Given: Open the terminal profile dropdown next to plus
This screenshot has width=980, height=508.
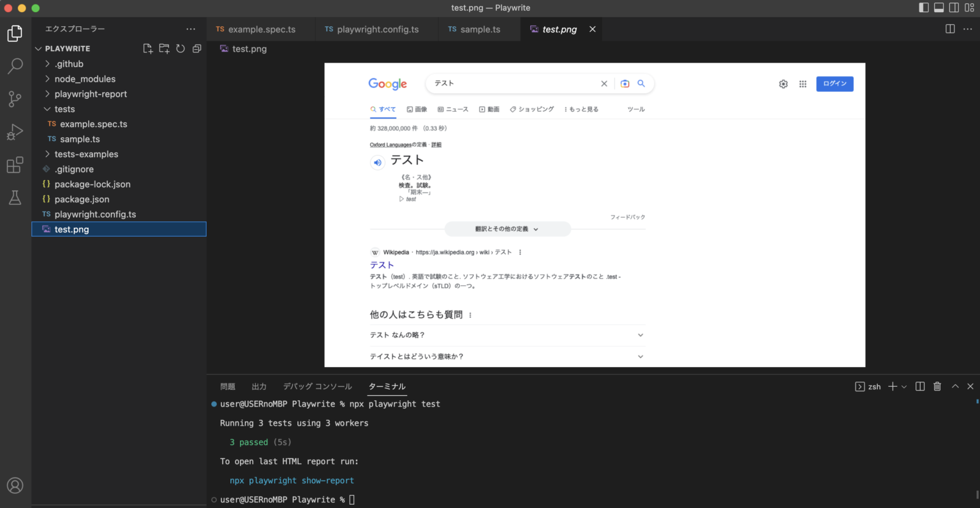Looking at the screenshot, I should (x=903, y=386).
